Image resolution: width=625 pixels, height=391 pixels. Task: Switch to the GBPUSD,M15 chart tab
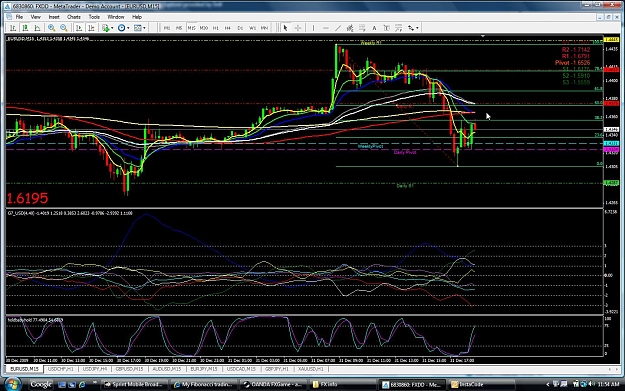tap(129, 369)
